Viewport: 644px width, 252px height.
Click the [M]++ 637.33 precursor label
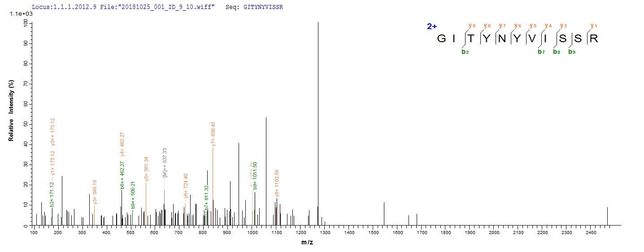(165, 163)
